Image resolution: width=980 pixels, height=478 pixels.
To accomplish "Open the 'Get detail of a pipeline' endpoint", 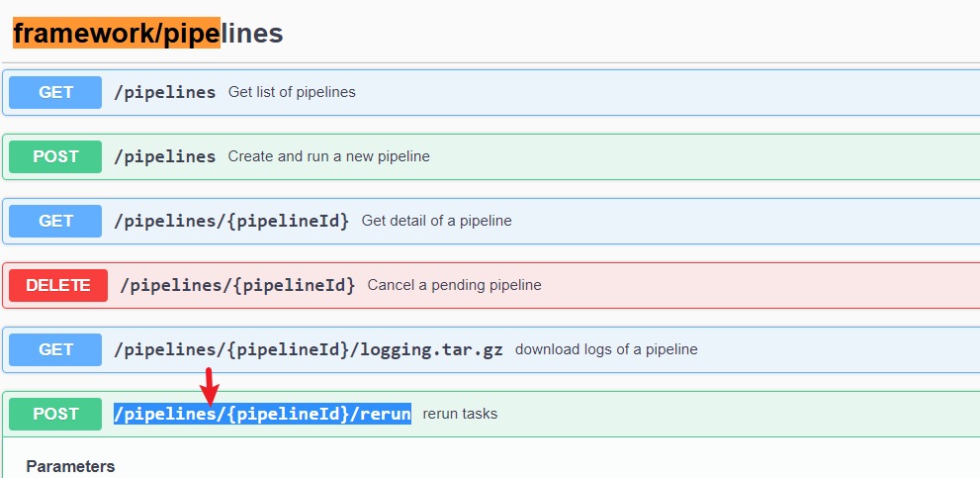I will pos(436,221).
